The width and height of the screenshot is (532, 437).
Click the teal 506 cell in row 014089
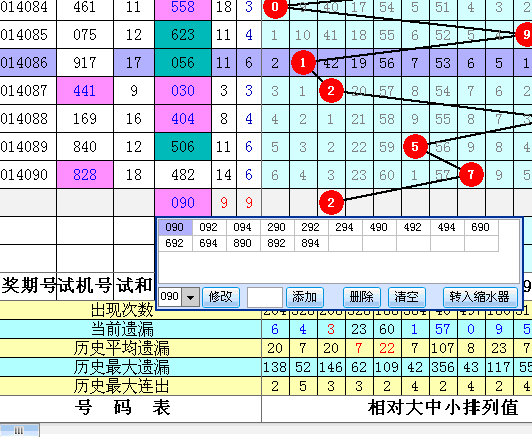(x=183, y=147)
